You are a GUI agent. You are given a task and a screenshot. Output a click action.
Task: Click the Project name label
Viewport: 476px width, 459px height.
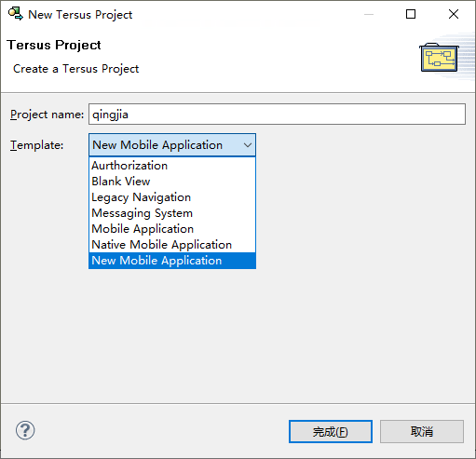click(x=47, y=115)
